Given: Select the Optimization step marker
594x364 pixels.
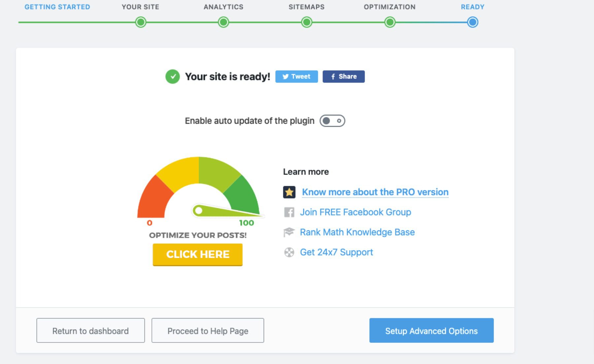Looking at the screenshot, I should tap(390, 22).
